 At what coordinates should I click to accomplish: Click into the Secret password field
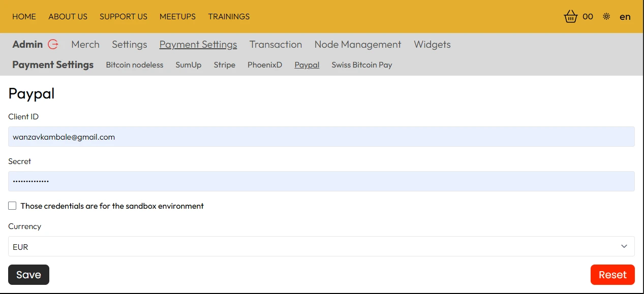321,181
